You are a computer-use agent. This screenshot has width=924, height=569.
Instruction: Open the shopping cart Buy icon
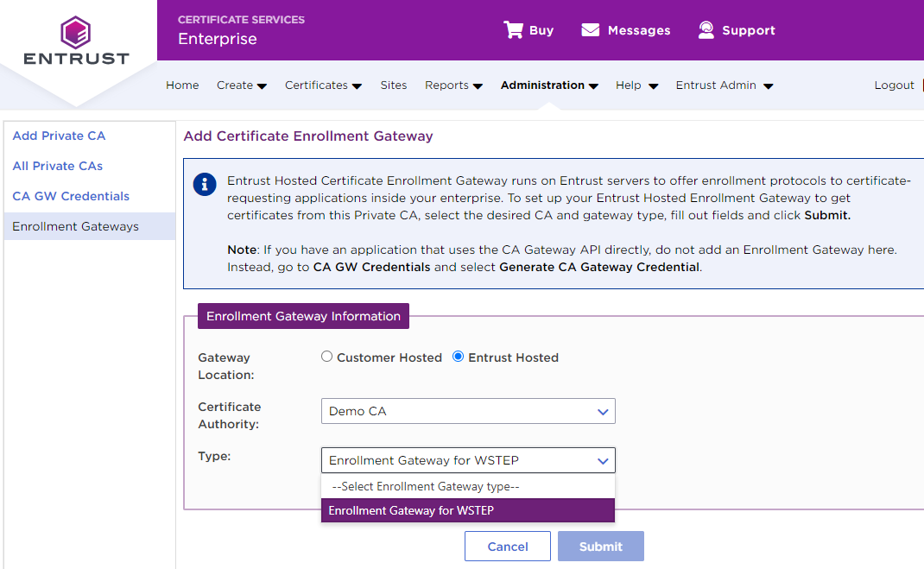(514, 30)
